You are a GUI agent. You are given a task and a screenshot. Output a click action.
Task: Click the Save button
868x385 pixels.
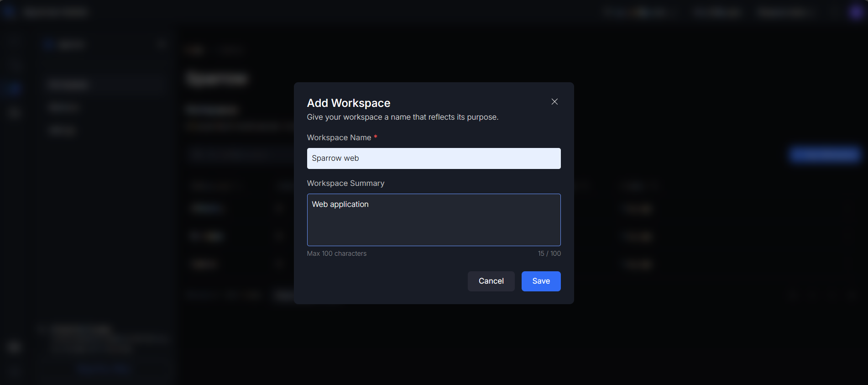click(541, 281)
